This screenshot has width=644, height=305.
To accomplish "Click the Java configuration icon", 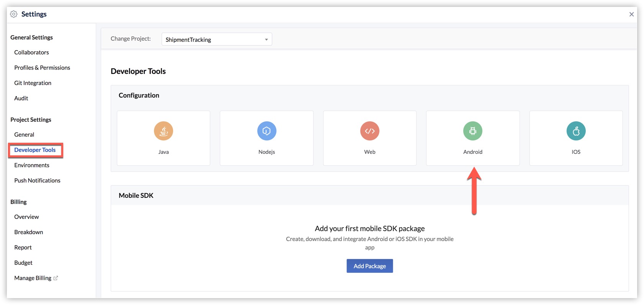I will 163,131.
